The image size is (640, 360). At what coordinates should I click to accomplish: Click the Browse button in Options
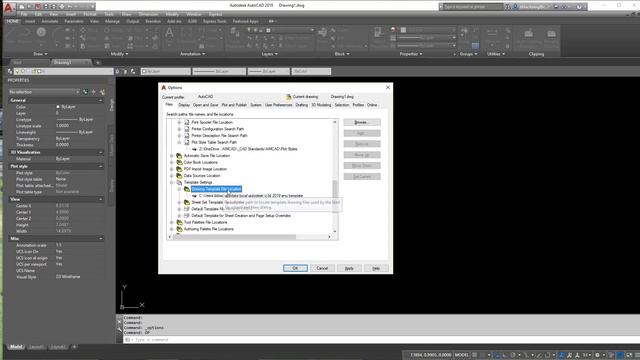click(x=362, y=122)
